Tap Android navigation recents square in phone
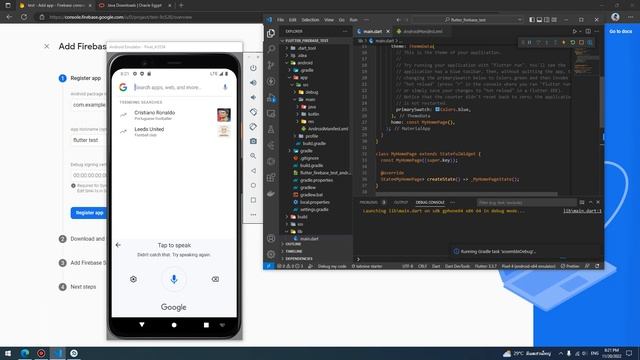Viewport: 640px width, 360px height. coord(206,325)
